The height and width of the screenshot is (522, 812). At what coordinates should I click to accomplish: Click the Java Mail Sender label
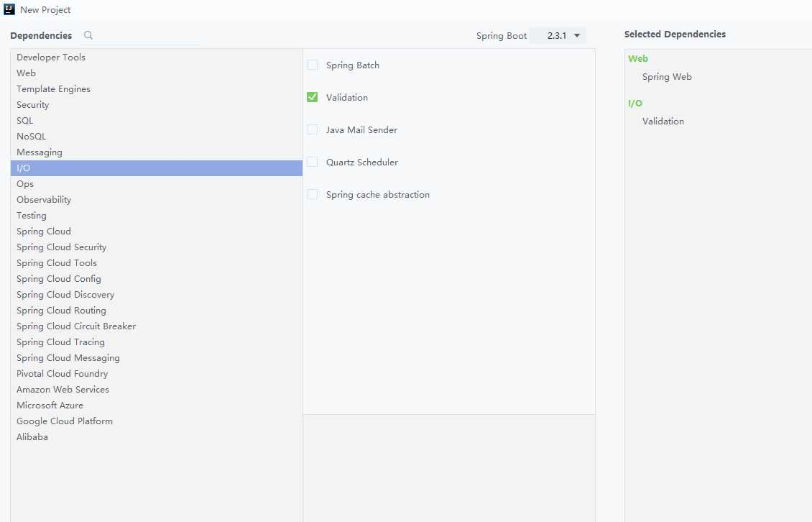click(x=361, y=129)
